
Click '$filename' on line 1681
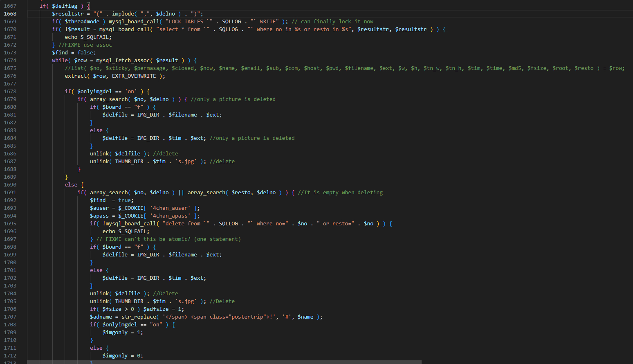coord(183,115)
